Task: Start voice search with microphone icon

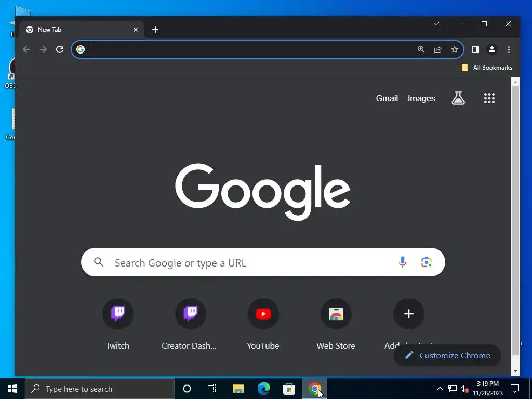Action: pos(403,262)
